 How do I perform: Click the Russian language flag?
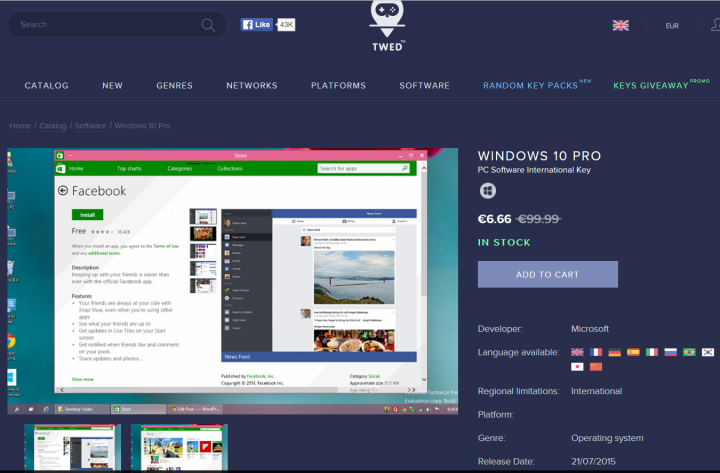tap(670, 352)
